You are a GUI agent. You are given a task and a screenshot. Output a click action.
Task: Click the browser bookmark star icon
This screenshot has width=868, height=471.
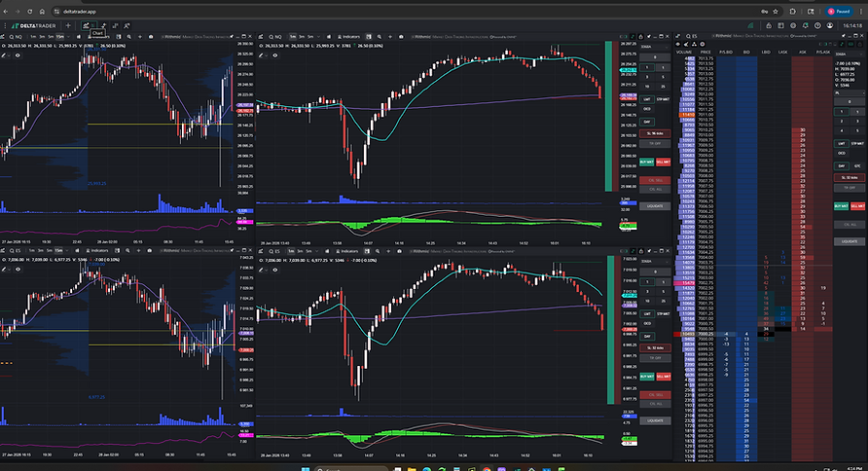click(776, 12)
